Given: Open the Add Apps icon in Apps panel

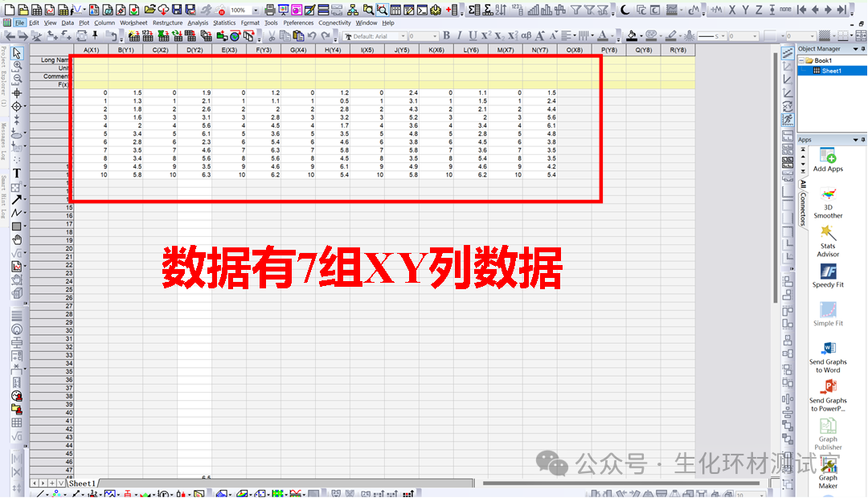Looking at the screenshot, I should click(x=828, y=161).
